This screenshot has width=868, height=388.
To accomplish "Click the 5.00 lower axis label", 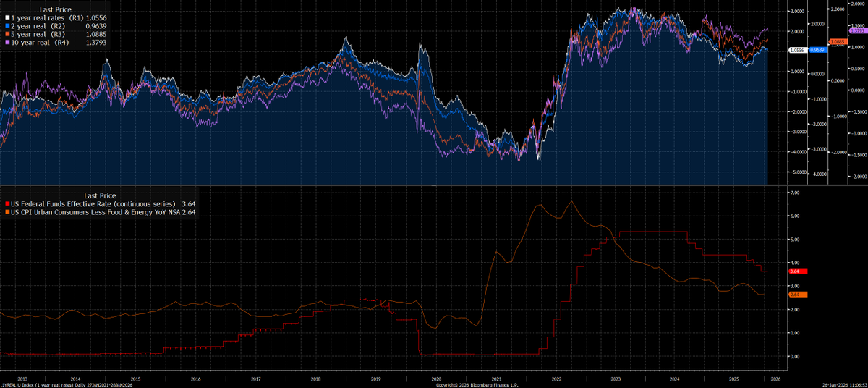I will tap(796, 240).
